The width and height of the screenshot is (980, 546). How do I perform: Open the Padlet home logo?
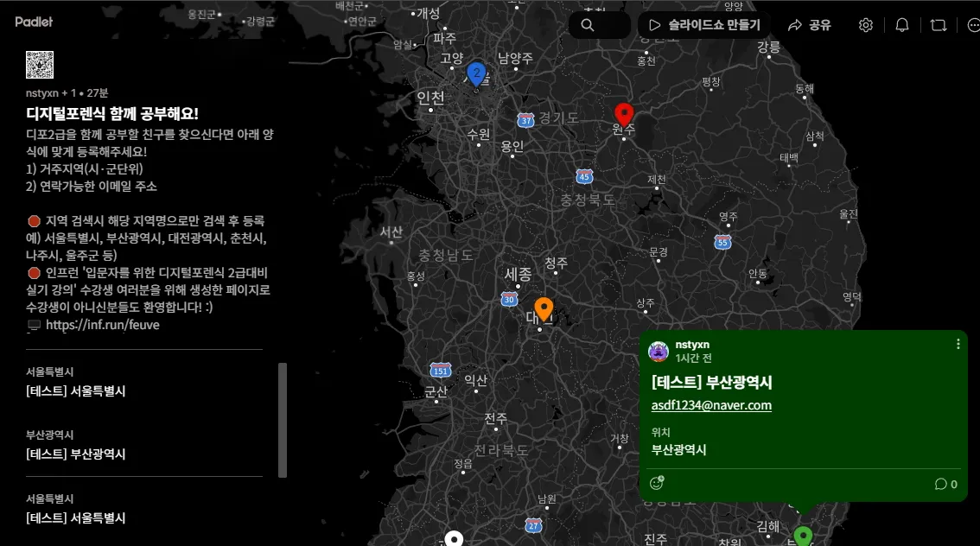click(34, 22)
